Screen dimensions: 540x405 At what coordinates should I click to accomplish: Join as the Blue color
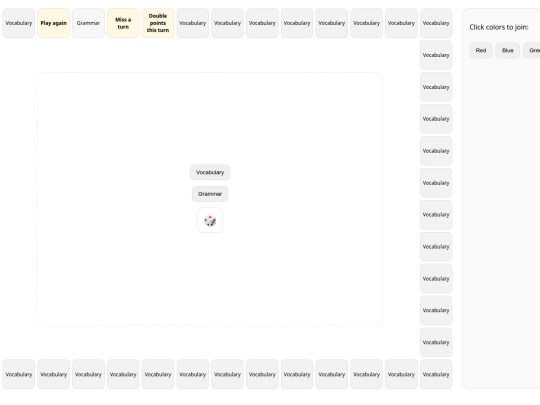tap(508, 51)
